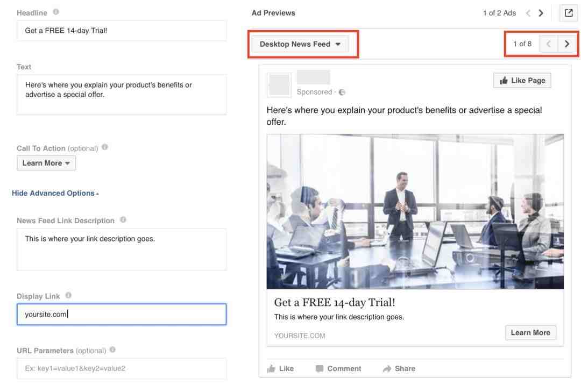Show previous preview placement arrow after 1 of 8
The width and height of the screenshot is (581, 392).
(549, 44)
